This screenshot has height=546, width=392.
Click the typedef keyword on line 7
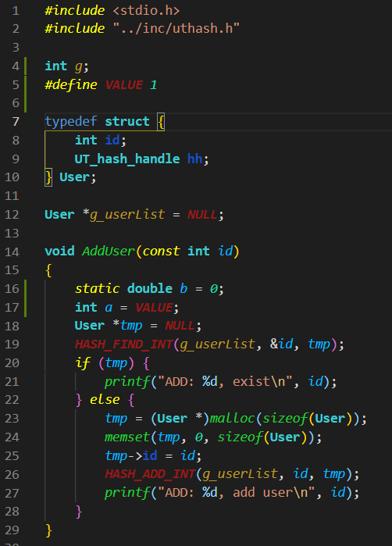click(71, 122)
